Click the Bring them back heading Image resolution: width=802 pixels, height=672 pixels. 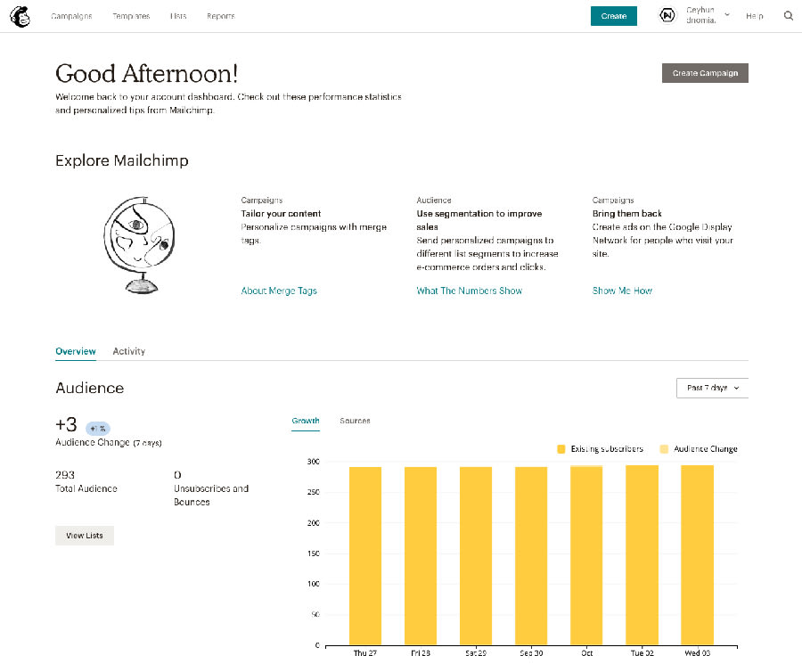pos(627,214)
